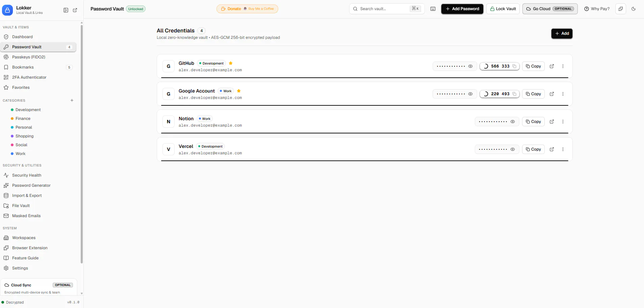Open the 2FA Authenticator
The width and height of the screenshot is (644, 308).
point(38,77)
